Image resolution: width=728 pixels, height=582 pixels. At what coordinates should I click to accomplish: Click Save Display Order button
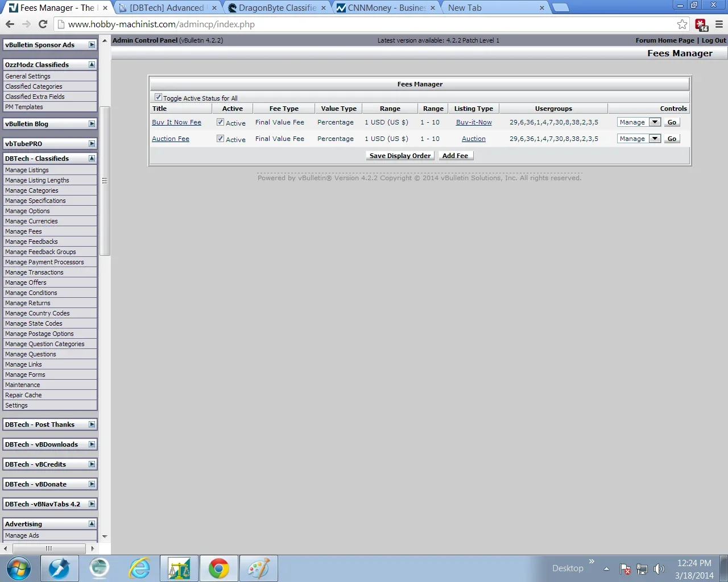400,156
